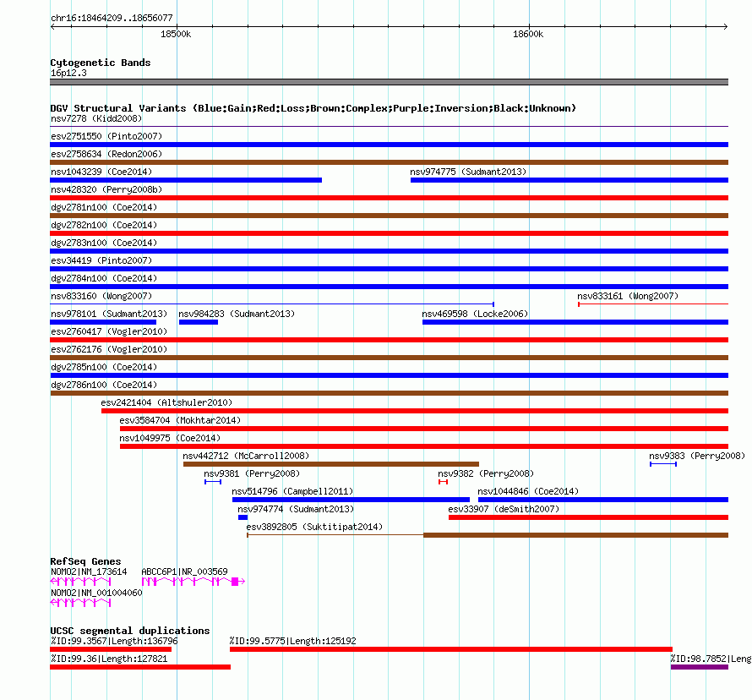Click the dgv2783n100 (Coe2014) label

pyautogui.click(x=104, y=243)
